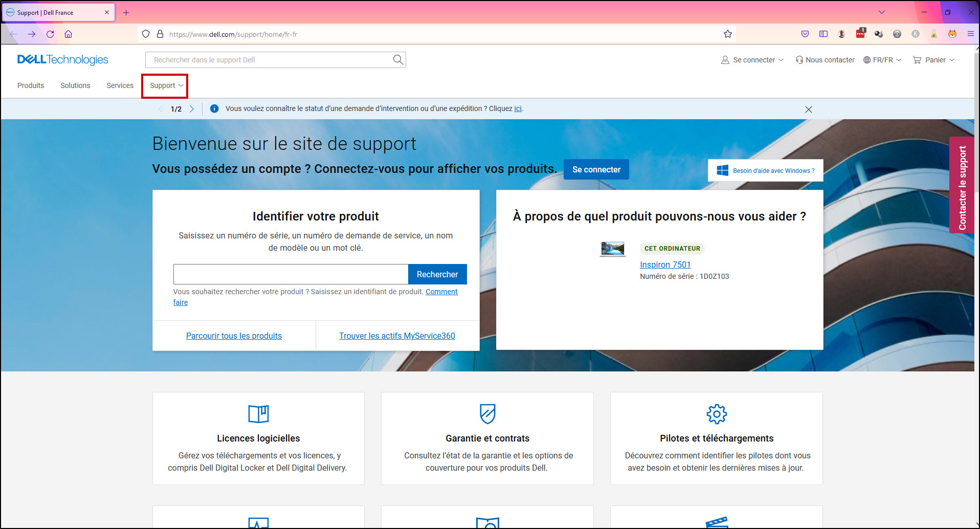Select the Support | Dell France tab
Viewport: 980px width, 529px height.
click(x=58, y=12)
